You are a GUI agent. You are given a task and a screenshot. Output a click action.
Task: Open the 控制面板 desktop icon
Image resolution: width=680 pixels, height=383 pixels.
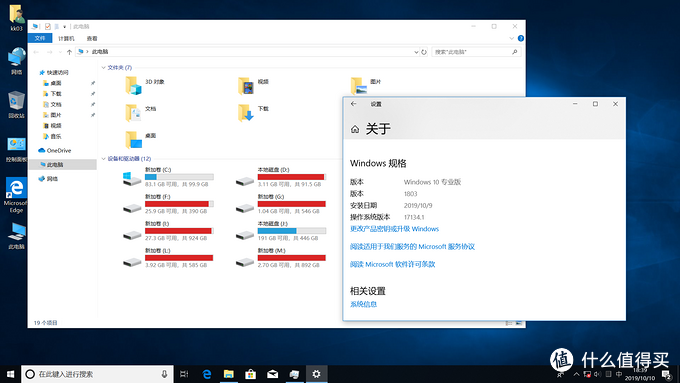pyautogui.click(x=16, y=150)
